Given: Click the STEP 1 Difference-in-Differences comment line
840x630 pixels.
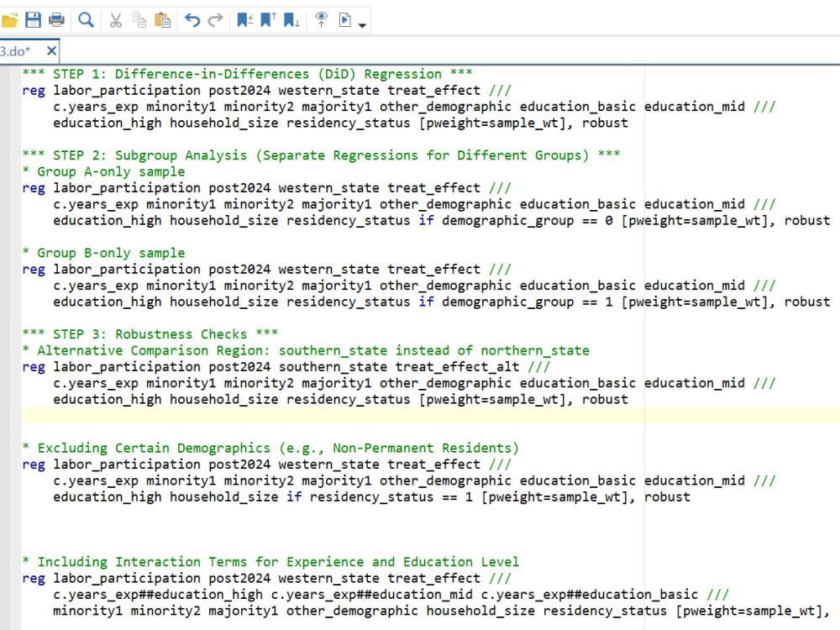Looking at the screenshot, I should (x=247, y=74).
